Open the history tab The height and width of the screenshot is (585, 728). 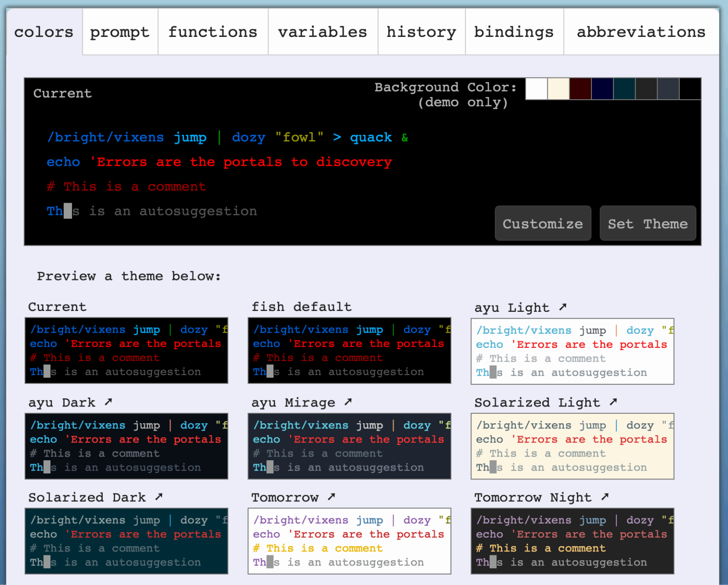pos(421,31)
